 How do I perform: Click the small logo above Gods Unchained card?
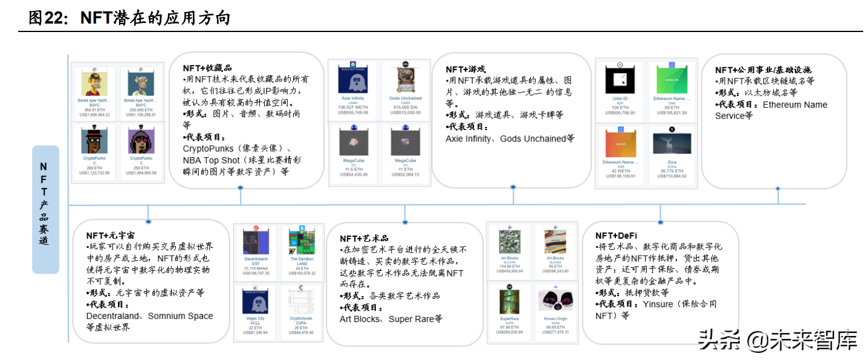click(x=406, y=64)
